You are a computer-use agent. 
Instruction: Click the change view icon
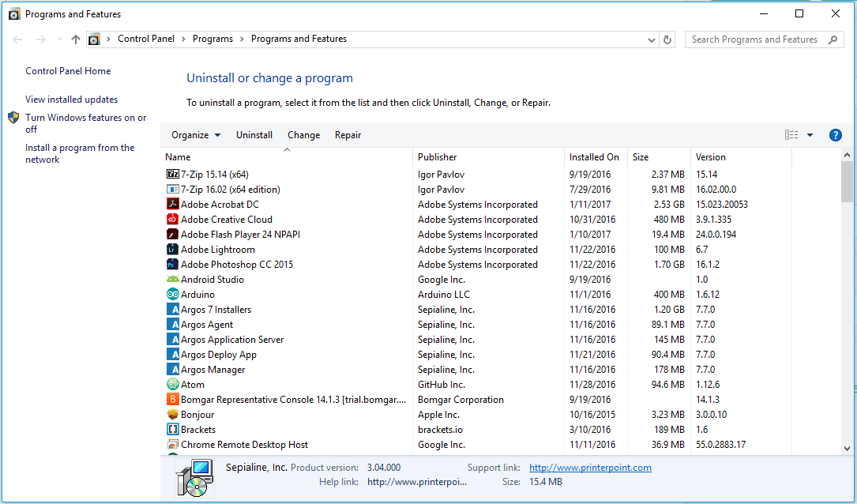[791, 135]
